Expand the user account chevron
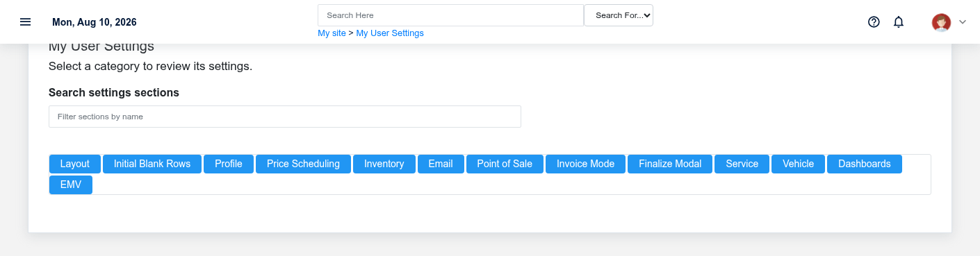Image resolution: width=980 pixels, height=256 pixels. click(x=963, y=22)
